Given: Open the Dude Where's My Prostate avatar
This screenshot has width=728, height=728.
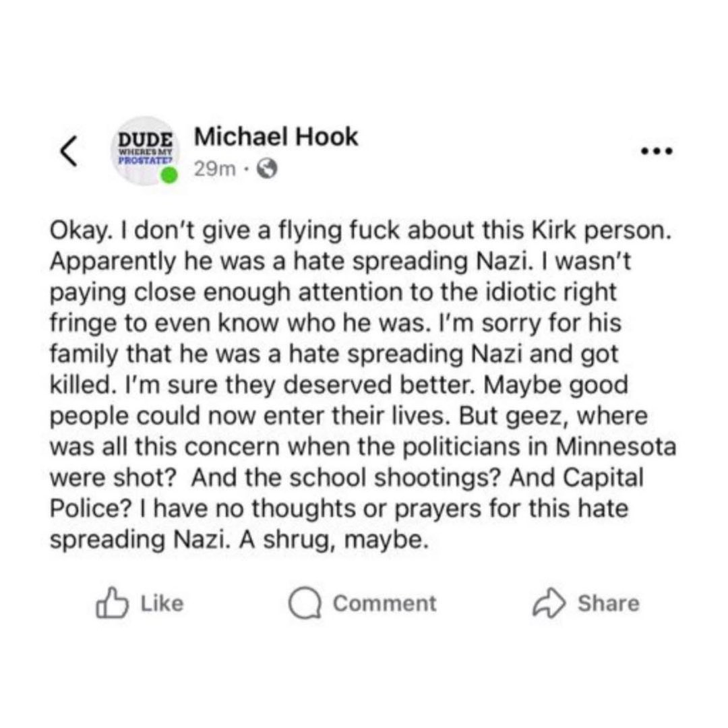Looking at the screenshot, I should tap(145, 151).
